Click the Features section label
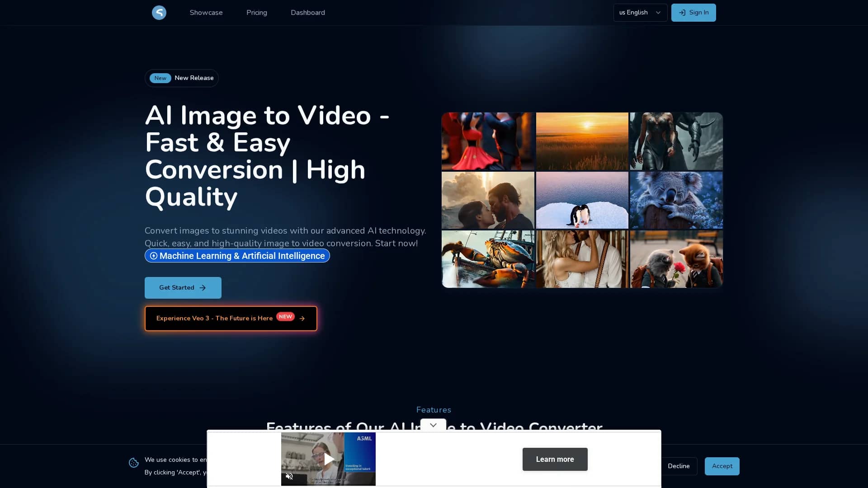The width and height of the screenshot is (868, 488). [x=434, y=410]
